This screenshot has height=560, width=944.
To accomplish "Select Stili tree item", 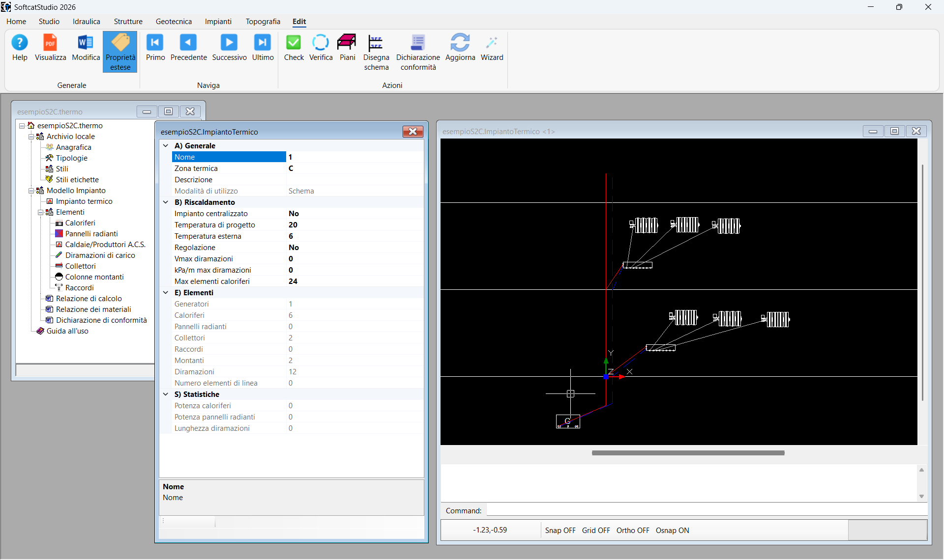I will 62,169.
